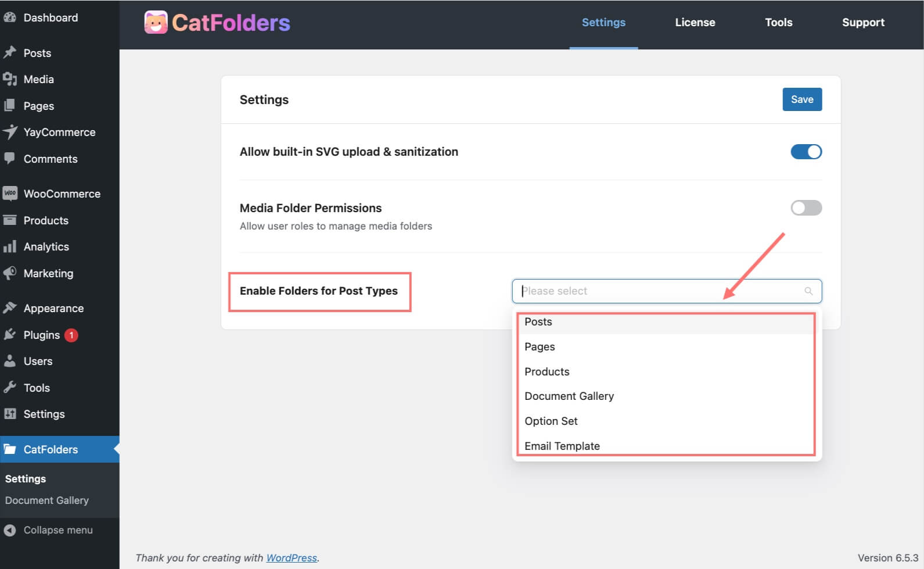Follow the WordPress link in the footer
Viewport: 924px width, 569px height.
(x=292, y=557)
